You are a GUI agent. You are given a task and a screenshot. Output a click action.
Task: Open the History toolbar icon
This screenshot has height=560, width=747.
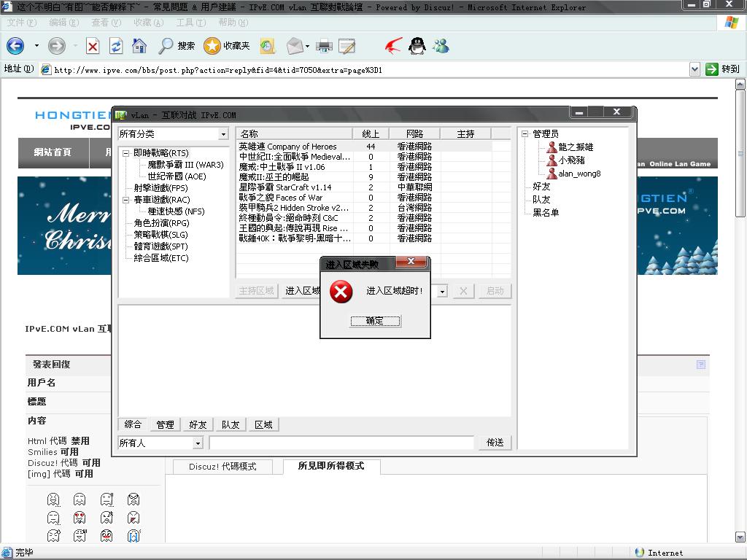click(268, 46)
